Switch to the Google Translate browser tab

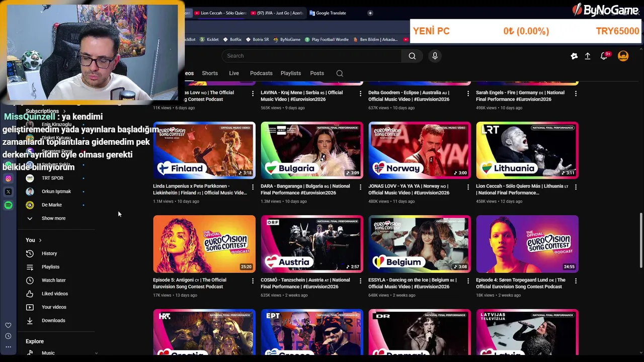(x=331, y=13)
